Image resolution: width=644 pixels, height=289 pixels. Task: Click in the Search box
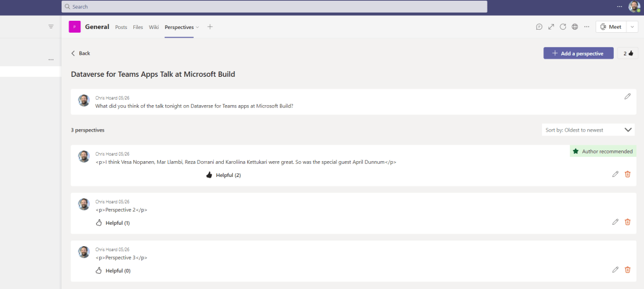(x=274, y=6)
